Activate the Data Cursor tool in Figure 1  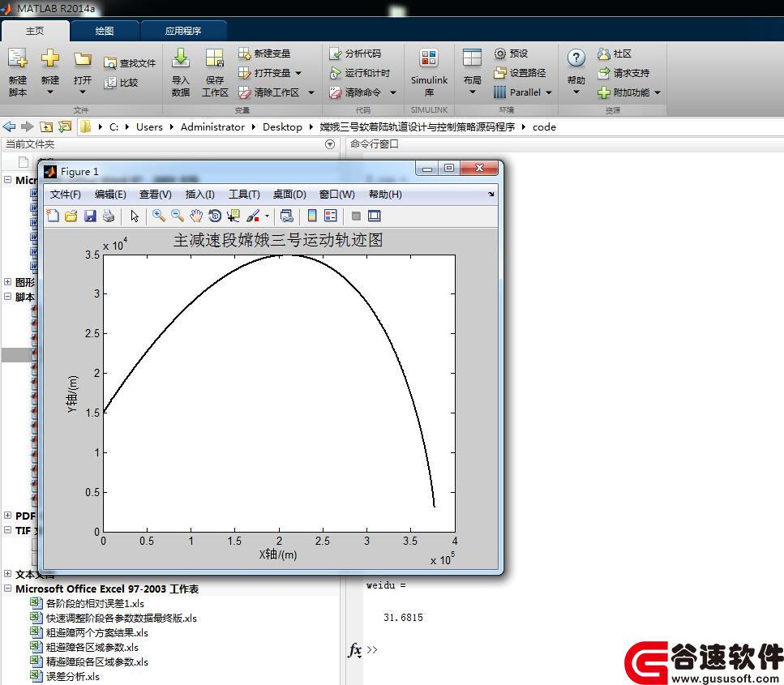click(x=233, y=216)
